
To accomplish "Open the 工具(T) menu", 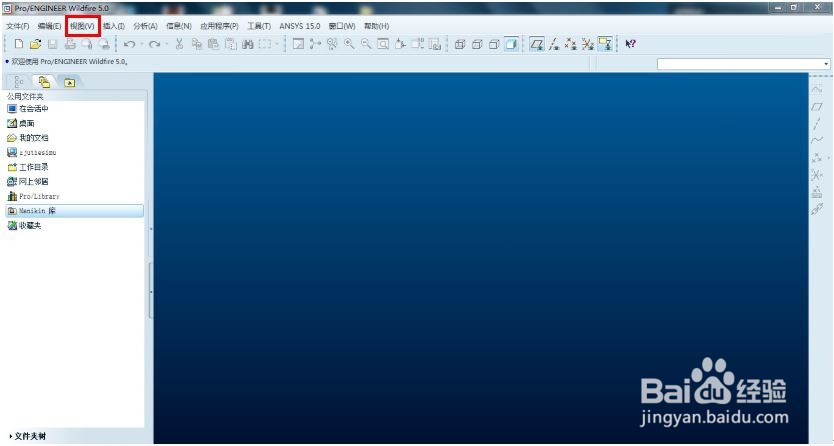I will click(x=259, y=26).
